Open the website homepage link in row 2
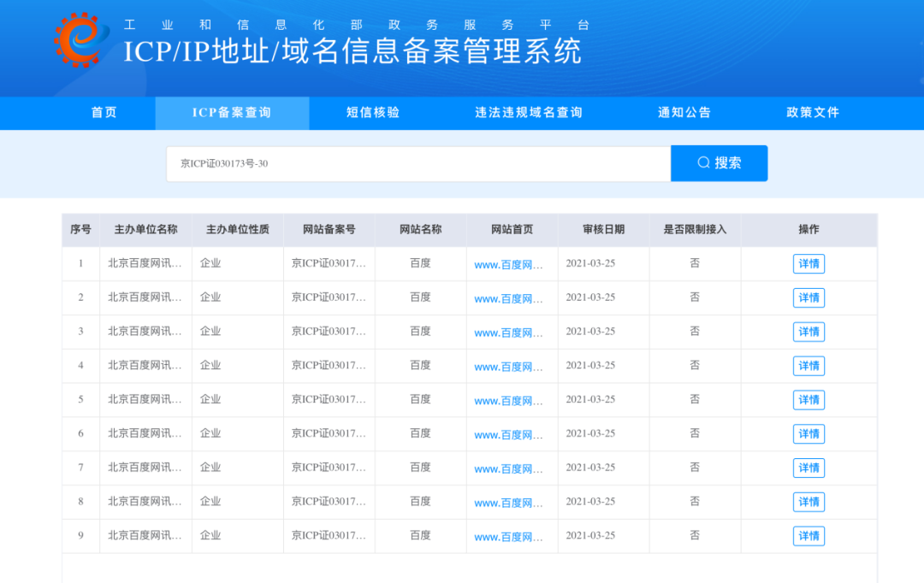This screenshot has height=583, width=924. coord(508,298)
